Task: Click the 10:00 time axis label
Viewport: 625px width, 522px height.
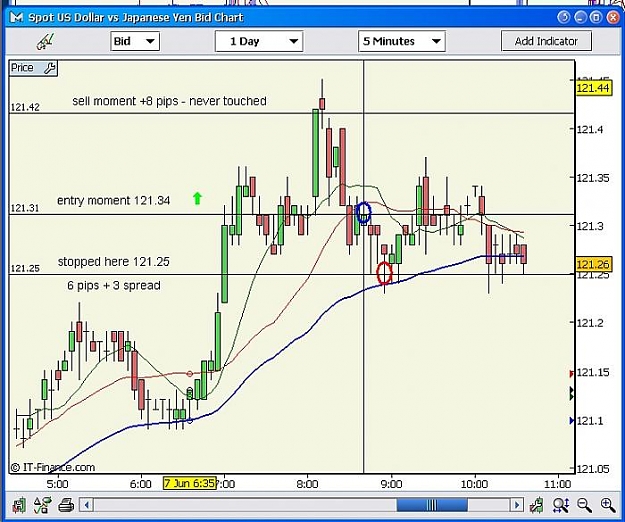Action: click(474, 484)
